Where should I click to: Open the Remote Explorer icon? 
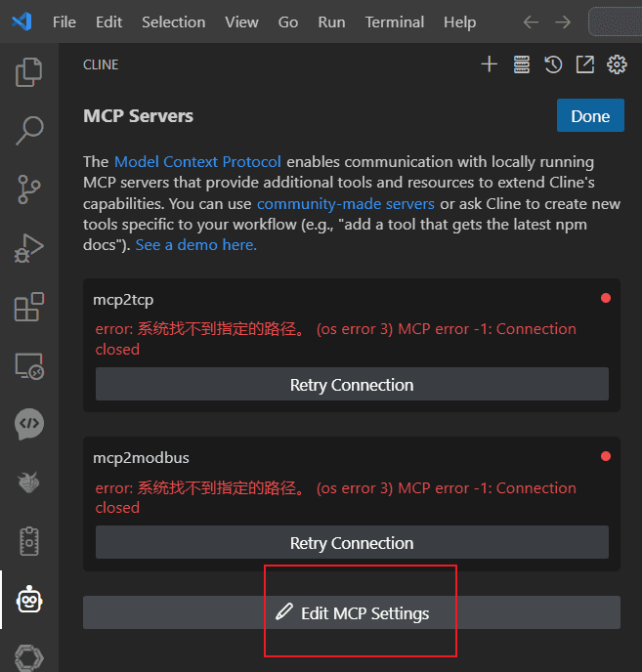29,366
